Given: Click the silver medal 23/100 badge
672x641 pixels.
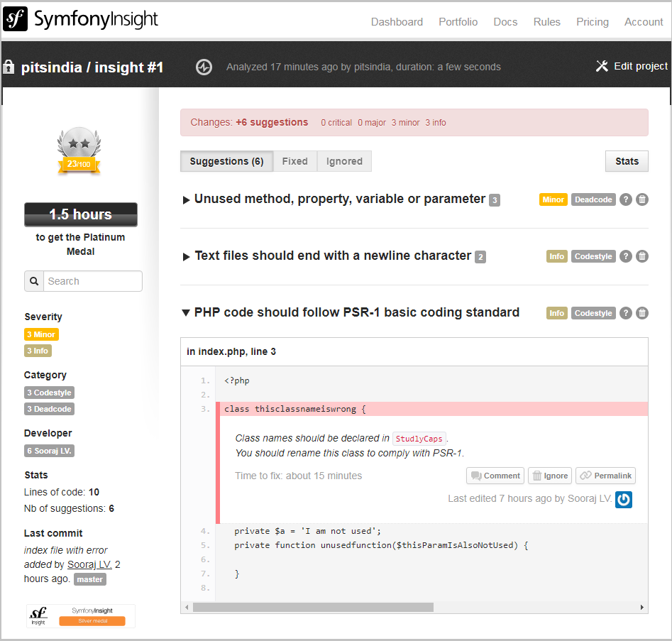Looking at the screenshot, I should point(79,150).
